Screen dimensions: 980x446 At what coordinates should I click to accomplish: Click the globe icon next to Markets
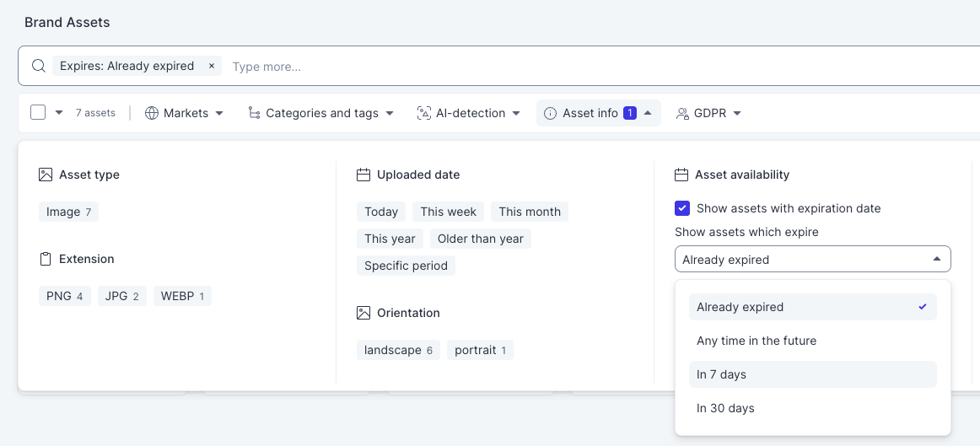pyautogui.click(x=151, y=113)
